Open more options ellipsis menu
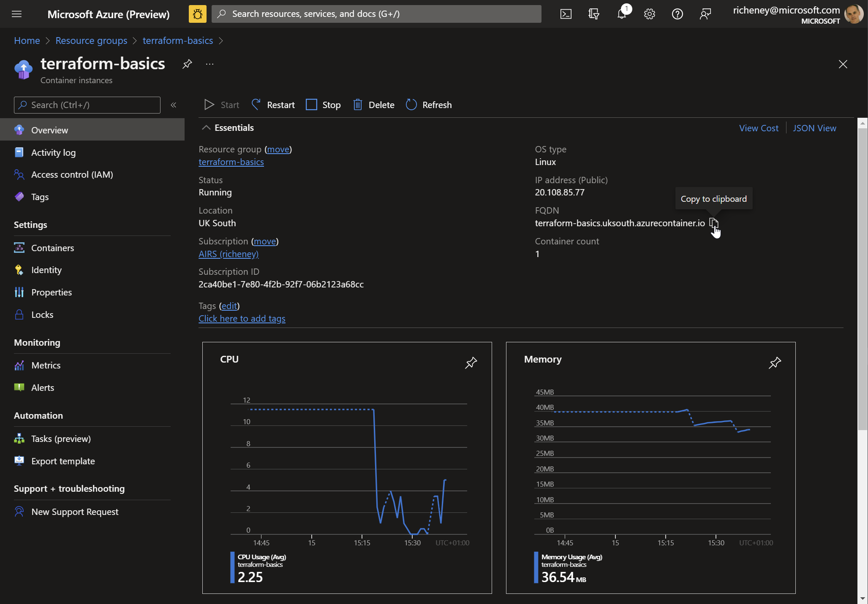The width and height of the screenshot is (868, 604). pyautogui.click(x=210, y=64)
